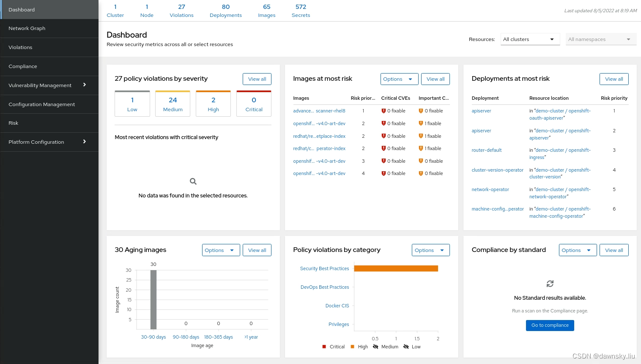Open the 1 Cluster summary link
The image size is (641, 364).
115,11
